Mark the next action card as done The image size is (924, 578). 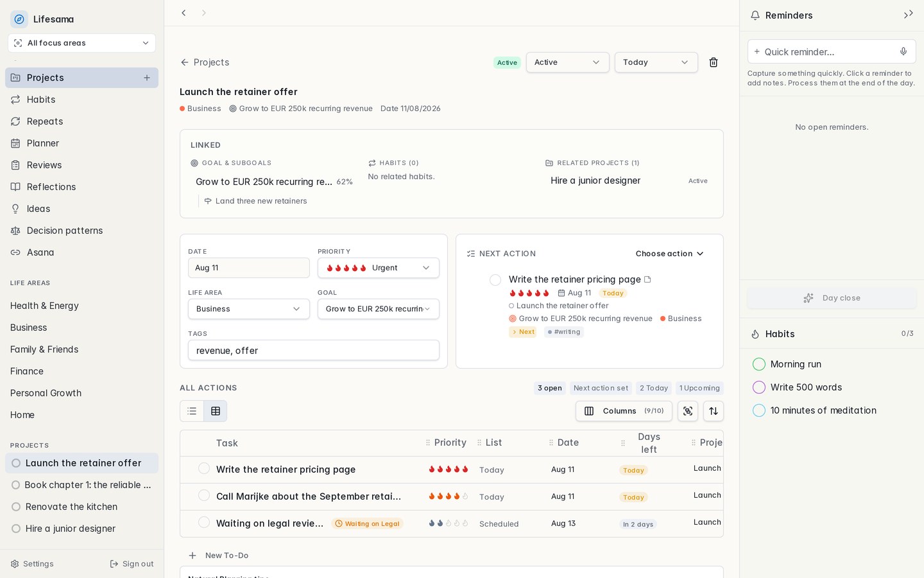pyautogui.click(x=495, y=280)
